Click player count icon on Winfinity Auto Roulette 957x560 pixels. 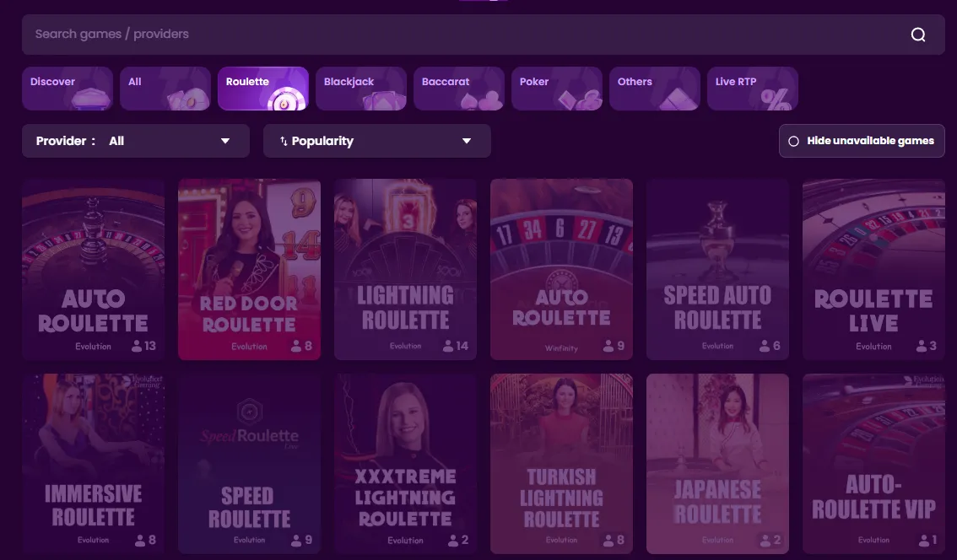[608, 346]
